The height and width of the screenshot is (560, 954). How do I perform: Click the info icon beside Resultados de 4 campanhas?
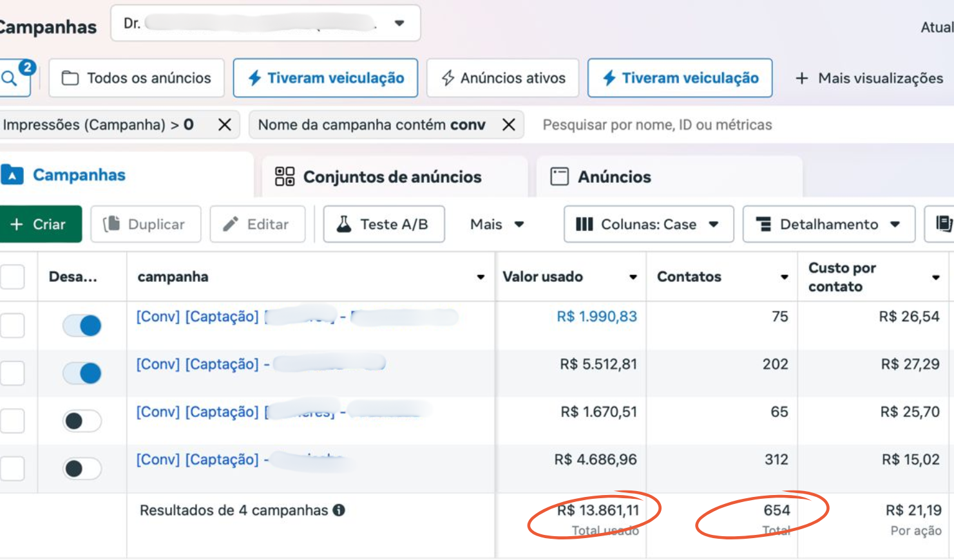[339, 510]
